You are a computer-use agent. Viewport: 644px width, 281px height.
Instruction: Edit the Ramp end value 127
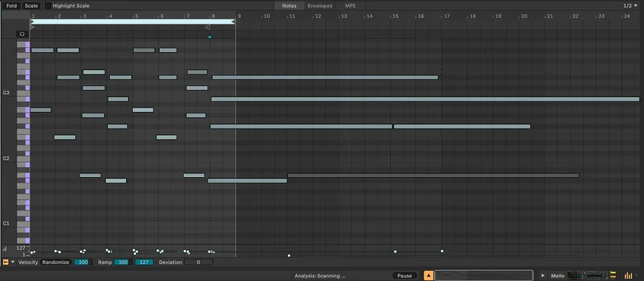point(144,262)
